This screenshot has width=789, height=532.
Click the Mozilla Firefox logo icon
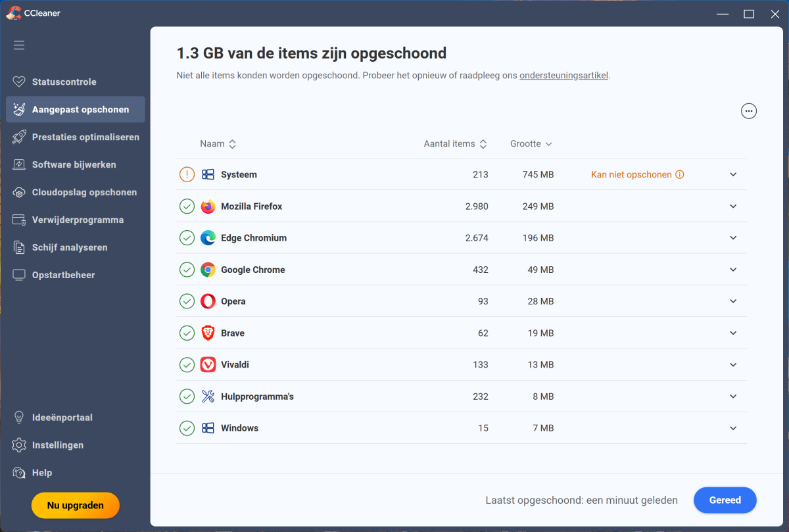click(x=208, y=206)
